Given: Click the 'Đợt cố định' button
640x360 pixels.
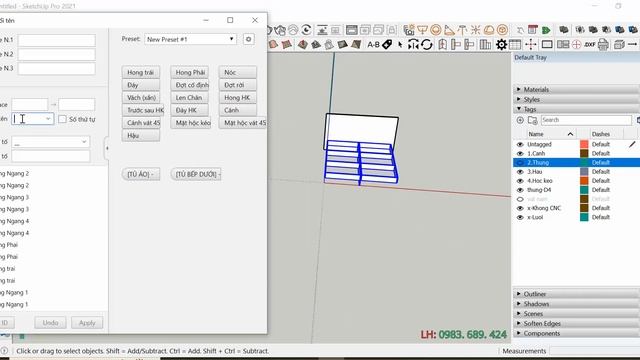Looking at the screenshot, I should [190, 85].
